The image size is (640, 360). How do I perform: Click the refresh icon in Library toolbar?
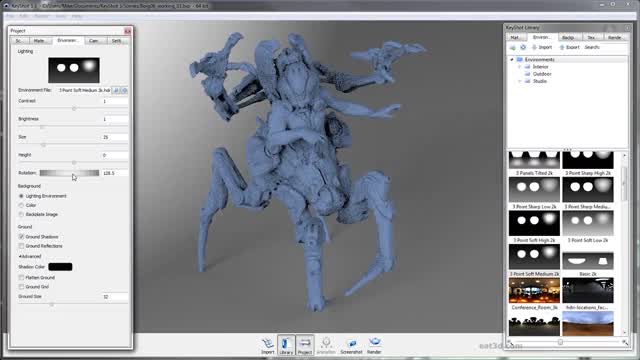click(523, 48)
